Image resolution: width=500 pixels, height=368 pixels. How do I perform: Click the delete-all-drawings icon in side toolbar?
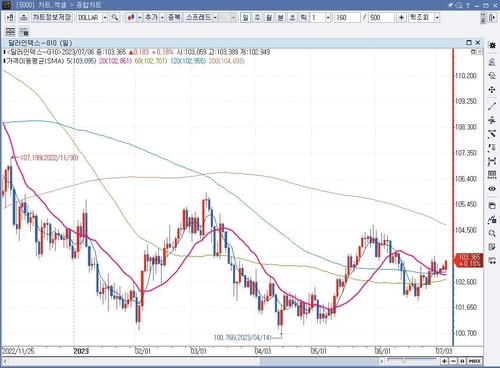tap(492, 76)
